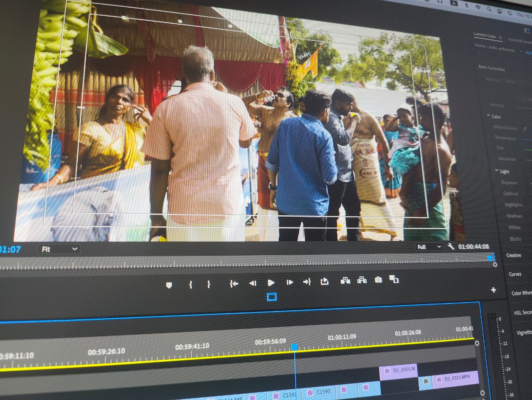Adjust the Tint slider track
The image size is (532, 400).
click(x=528, y=149)
